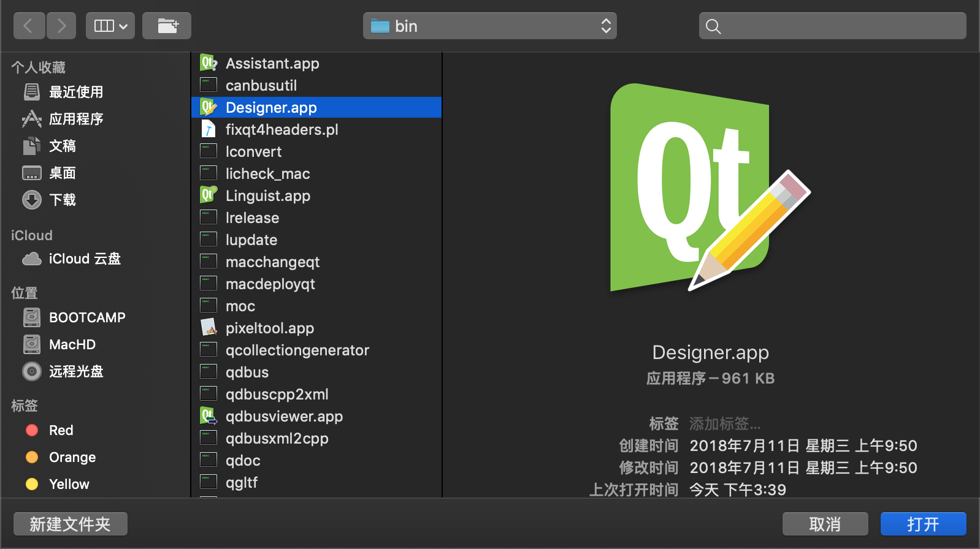Click the 桌面 desktop icon in sidebar

tap(32, 173)
